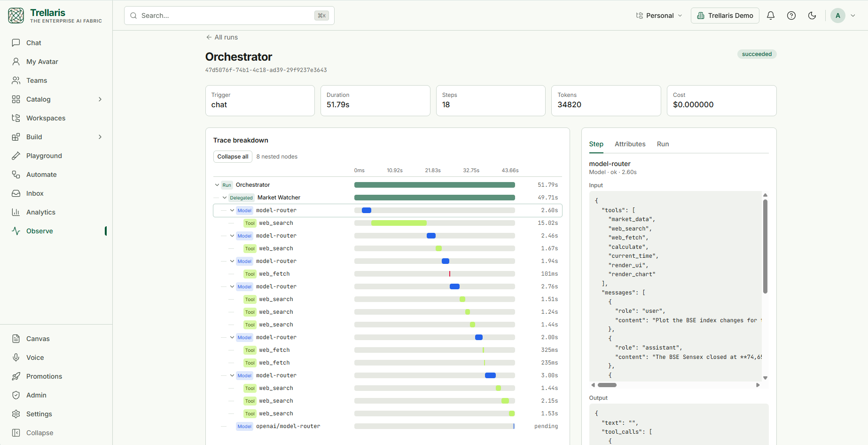The height and width of the screenshot is (445, 868).
Task: Select the web_fetch 325ms row
Action: click(387, 350)
